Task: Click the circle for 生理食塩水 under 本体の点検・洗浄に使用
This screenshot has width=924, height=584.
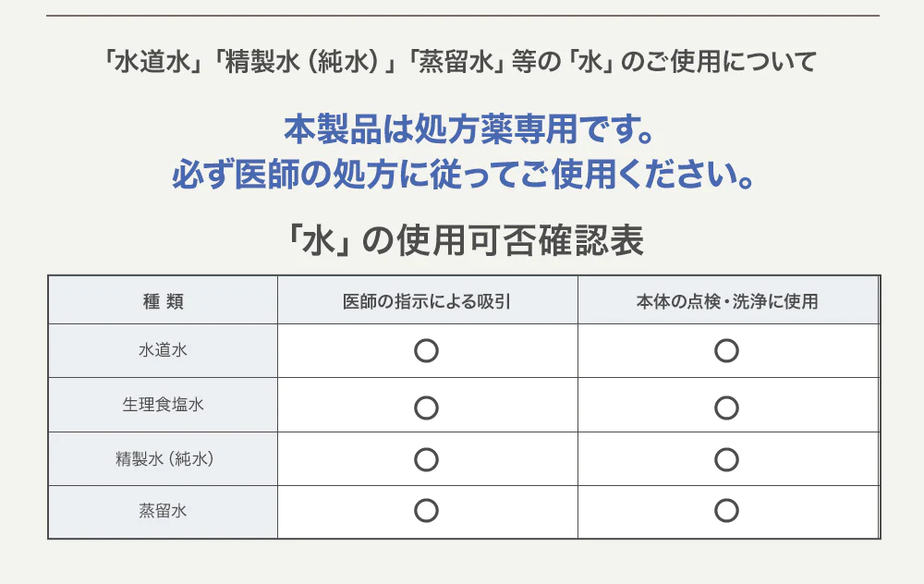Action: (726, 408)
